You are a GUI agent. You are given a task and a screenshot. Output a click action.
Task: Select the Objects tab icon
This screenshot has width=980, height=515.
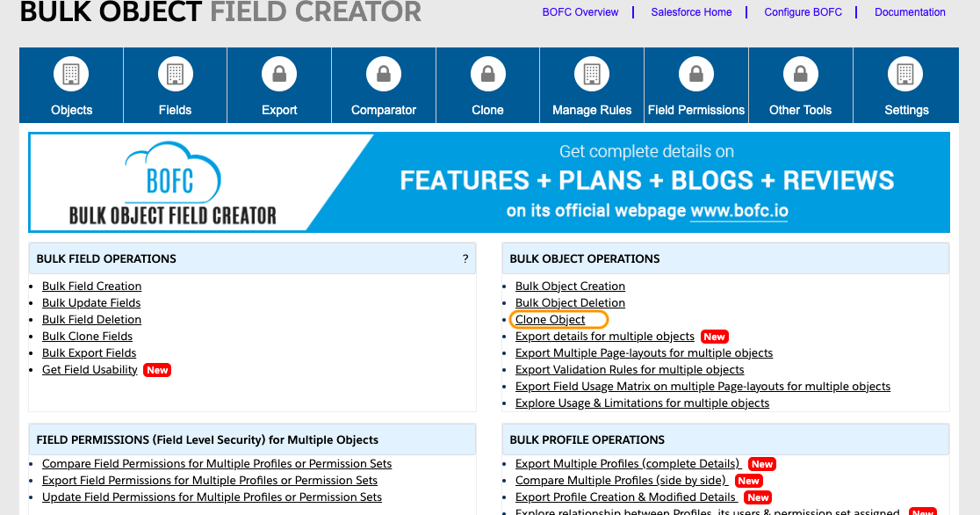click(71, 74)
